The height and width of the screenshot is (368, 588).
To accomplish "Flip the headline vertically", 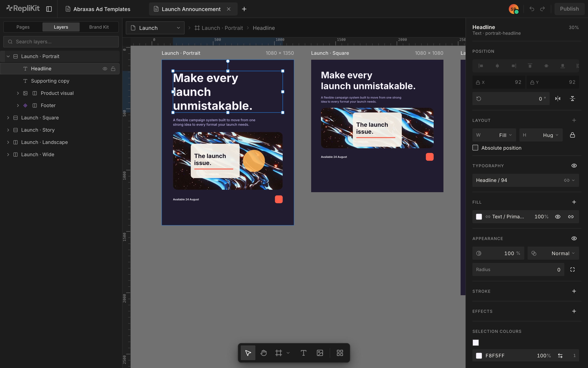I will pos(572,99).
